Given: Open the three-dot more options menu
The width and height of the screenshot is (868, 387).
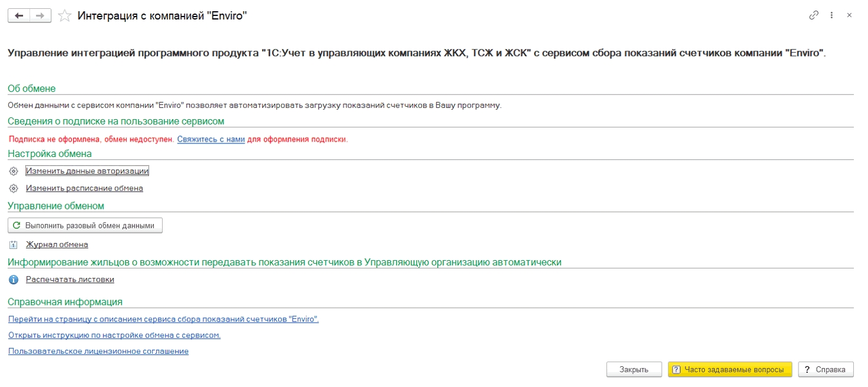Looking at the screenshot, I should (x=831, y=15).
